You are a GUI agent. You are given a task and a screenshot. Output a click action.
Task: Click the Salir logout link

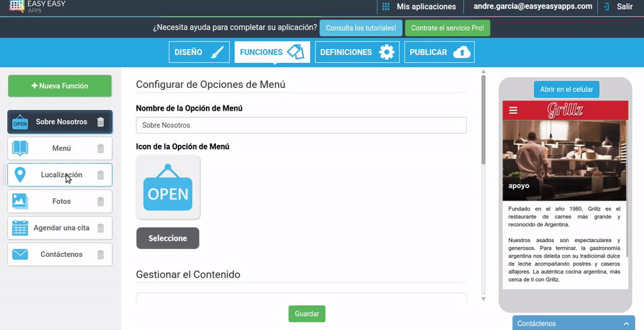625,7
